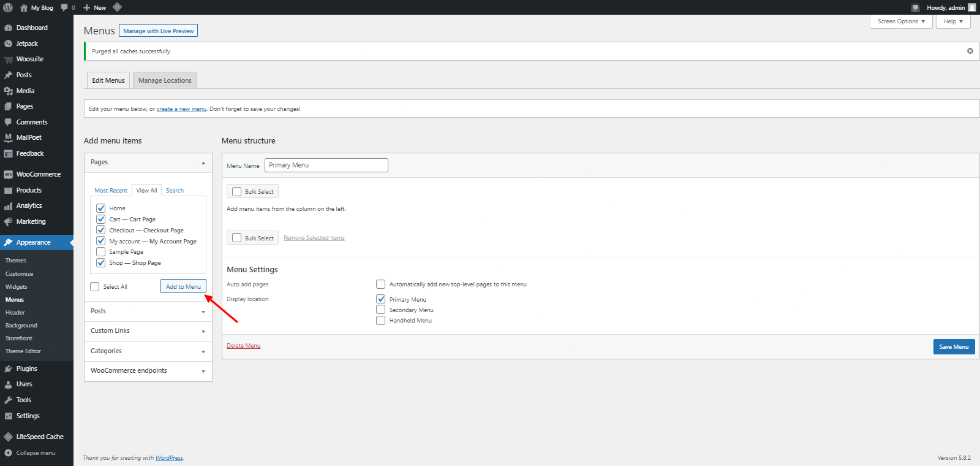Open the Screen Options dropdown
This screenshot has height=466, width=980.
pos(901,21)
